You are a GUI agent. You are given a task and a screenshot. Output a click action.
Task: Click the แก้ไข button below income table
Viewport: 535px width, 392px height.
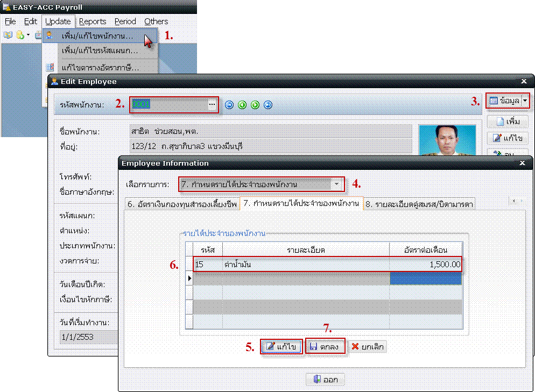click(x=281, y=347)
